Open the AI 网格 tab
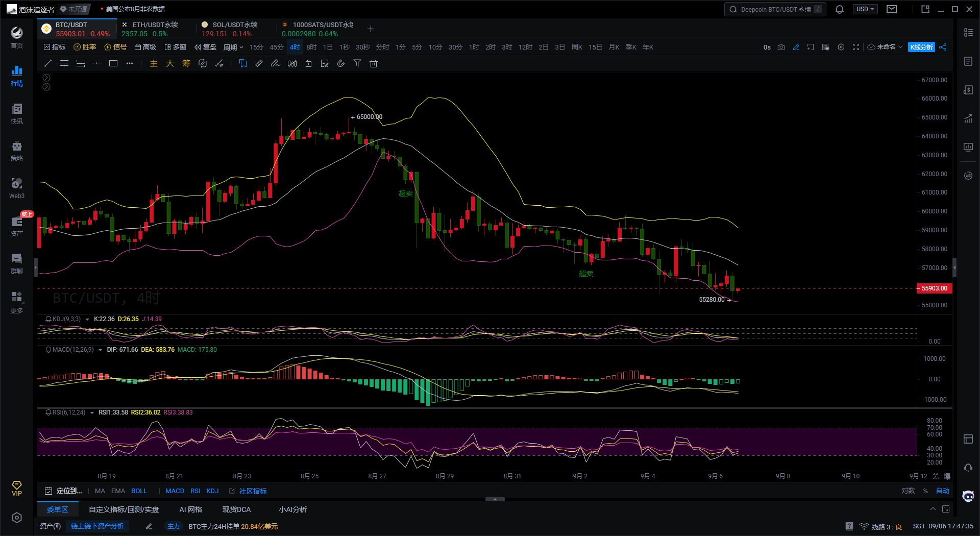Viewport: 980px width, 536px height. point(191,509)
